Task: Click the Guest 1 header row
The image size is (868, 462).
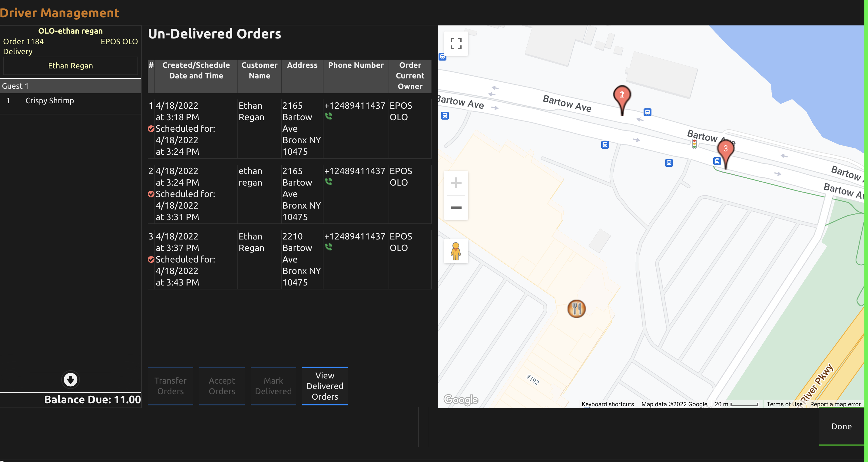Action: pos(71,86)
